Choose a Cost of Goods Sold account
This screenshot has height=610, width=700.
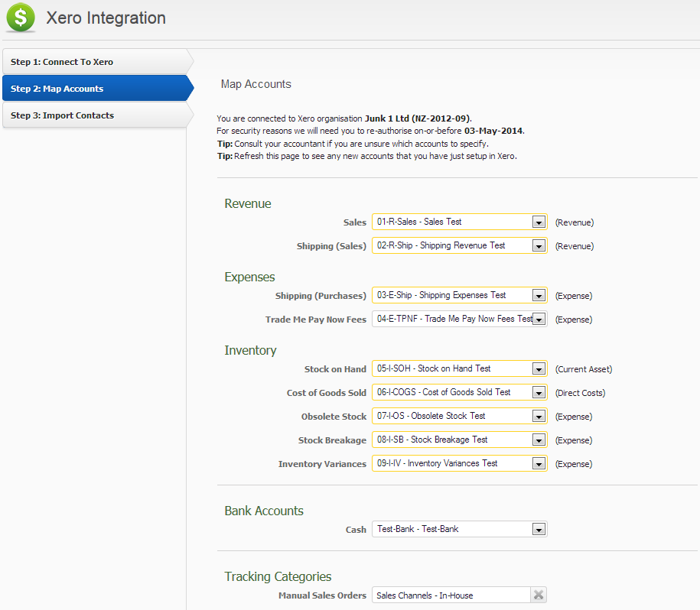click(x=459, y=392)
